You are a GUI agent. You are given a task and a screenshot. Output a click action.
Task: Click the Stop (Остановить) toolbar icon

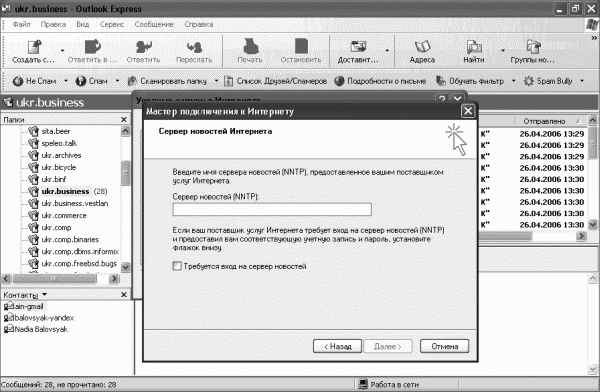click(x=301, y=46)
